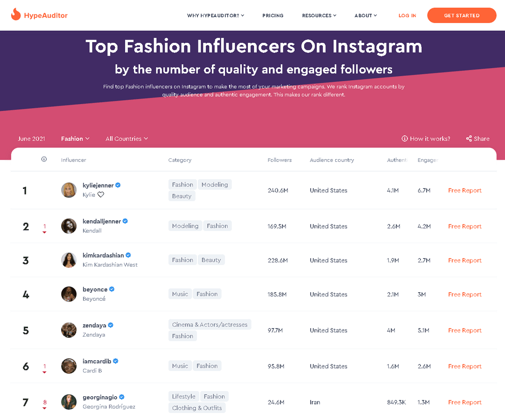Select the Pricing menu item
This screenshot has width=505, height=420.
click(x=273, y=15)
